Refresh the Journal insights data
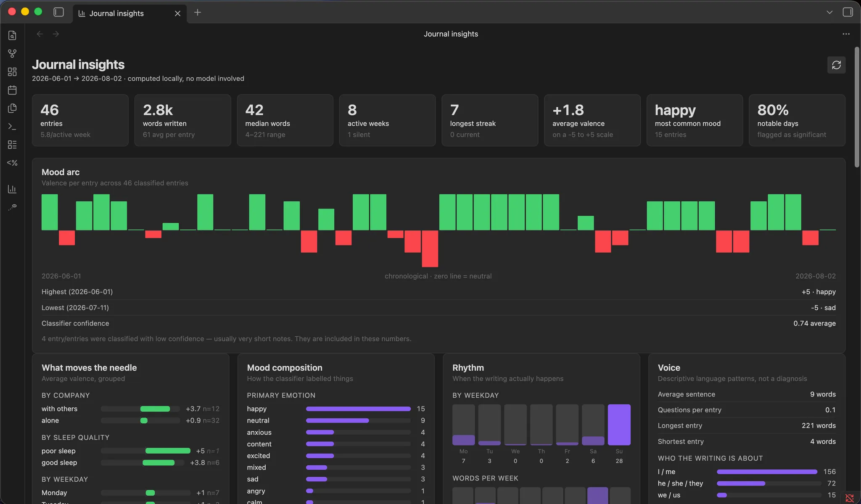 pyautogui.click(x=836, y=65)
